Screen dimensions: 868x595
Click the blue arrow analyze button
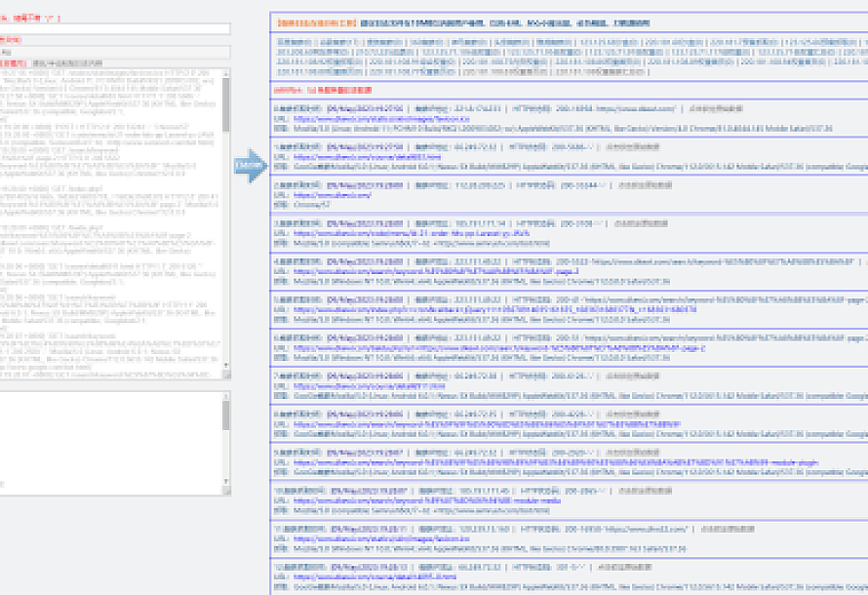pos(252,166)
